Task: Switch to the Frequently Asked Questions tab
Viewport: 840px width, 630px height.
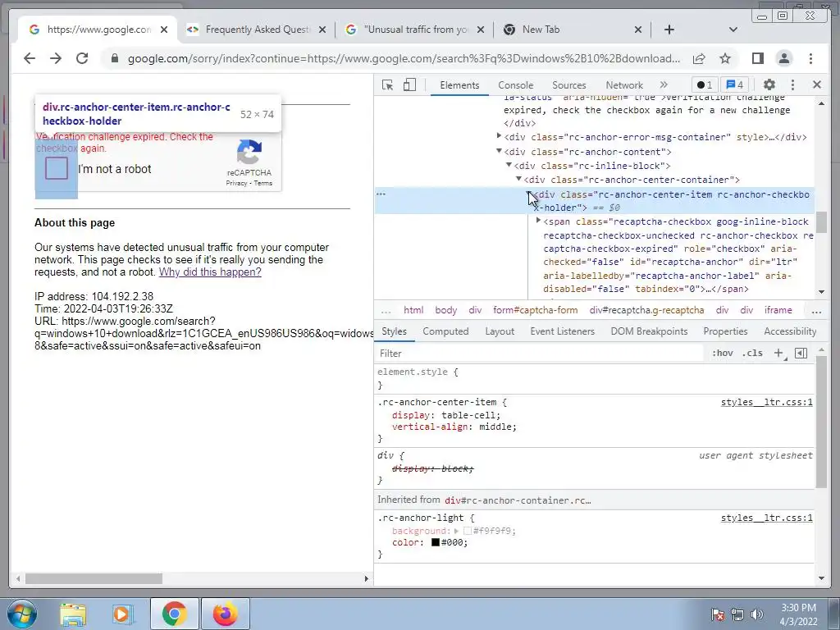Action: click(x=255, y=30)
